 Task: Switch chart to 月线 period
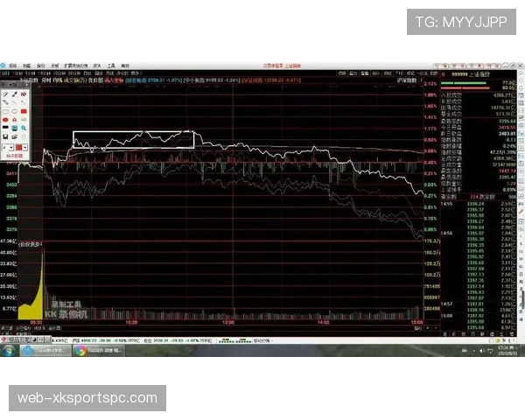click(110, 73)
